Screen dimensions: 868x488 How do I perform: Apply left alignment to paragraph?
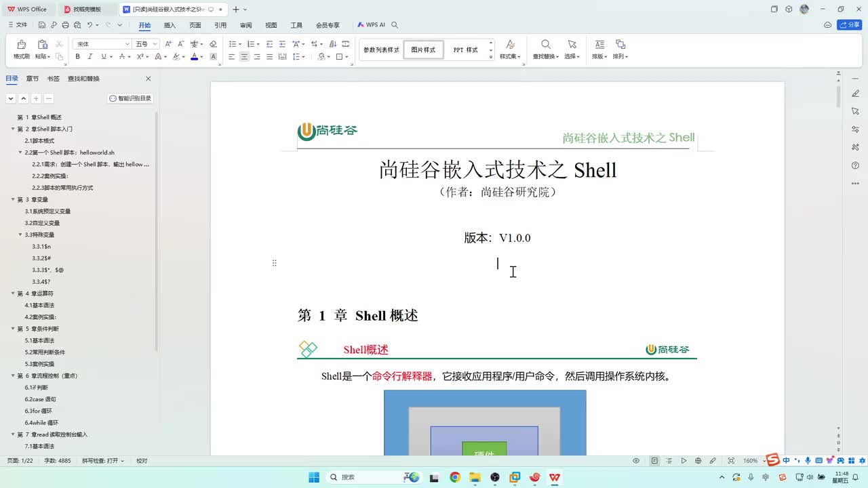pyautogui.click(x=231, y=57)
